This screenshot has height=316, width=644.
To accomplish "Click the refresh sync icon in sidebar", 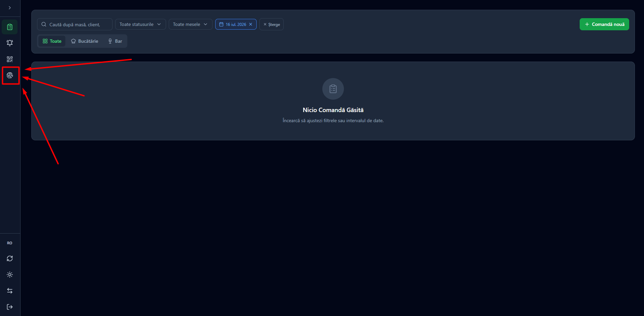I will pos(10,258).
